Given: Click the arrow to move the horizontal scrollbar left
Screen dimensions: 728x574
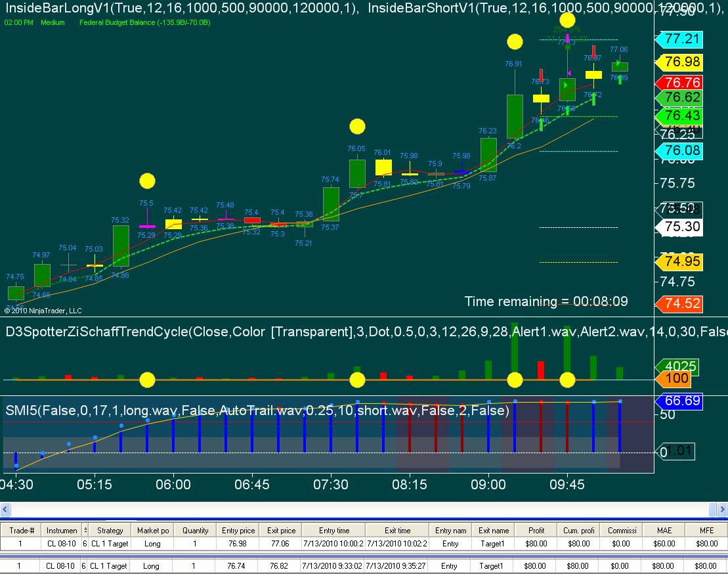Looking at the screenshot, I should (x=5, y=510).
